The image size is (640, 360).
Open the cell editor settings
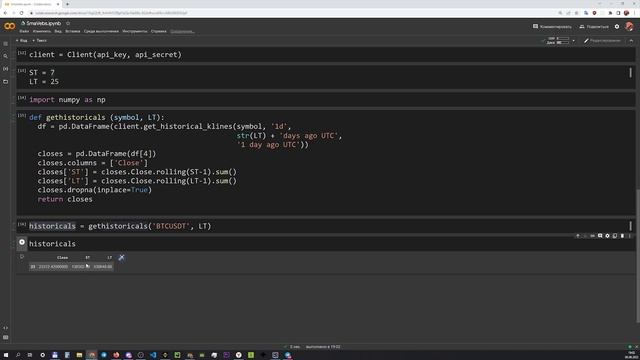[607, 236]
